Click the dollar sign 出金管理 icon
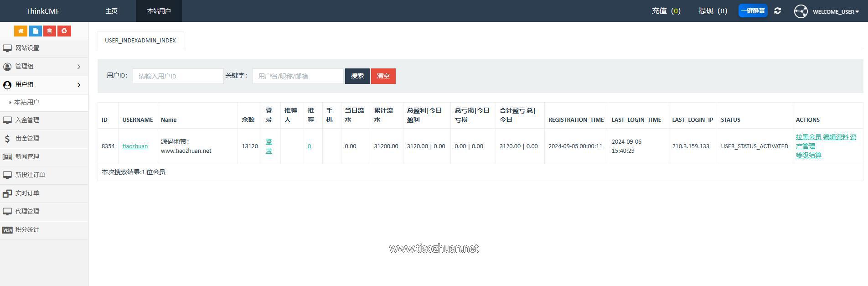Image resolution: width=868 pixels, height=286 pixels. [x=7, y=139]
